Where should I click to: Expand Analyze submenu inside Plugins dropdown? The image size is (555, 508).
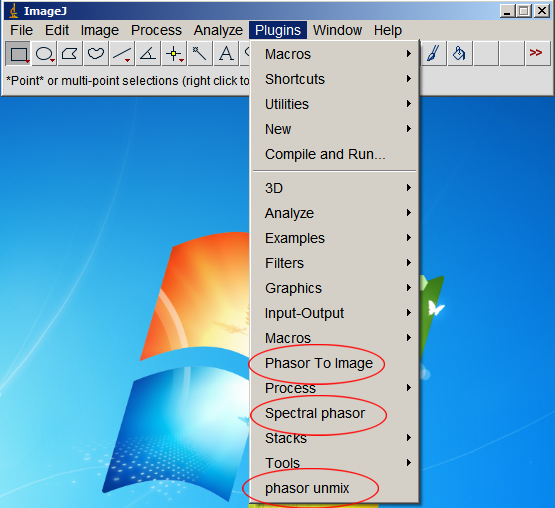coord(334,213)
